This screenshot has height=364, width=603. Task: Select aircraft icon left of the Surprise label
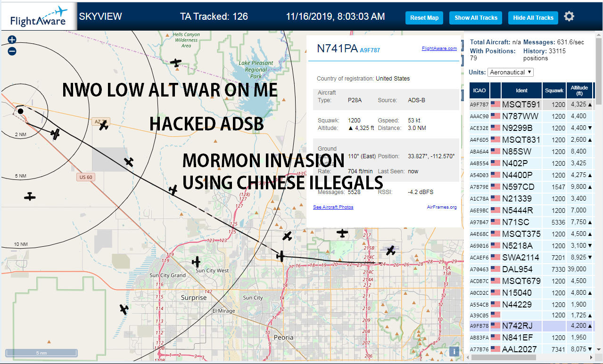(124, 309)
